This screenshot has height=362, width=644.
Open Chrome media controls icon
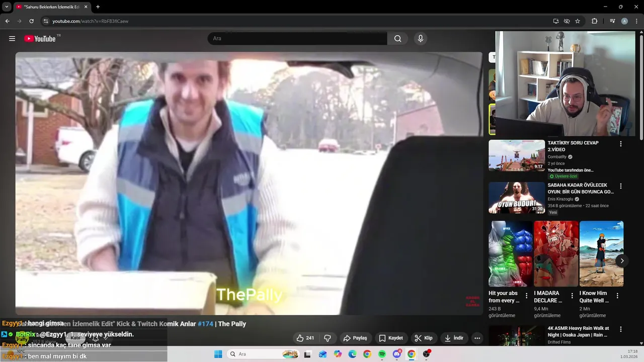612,21
